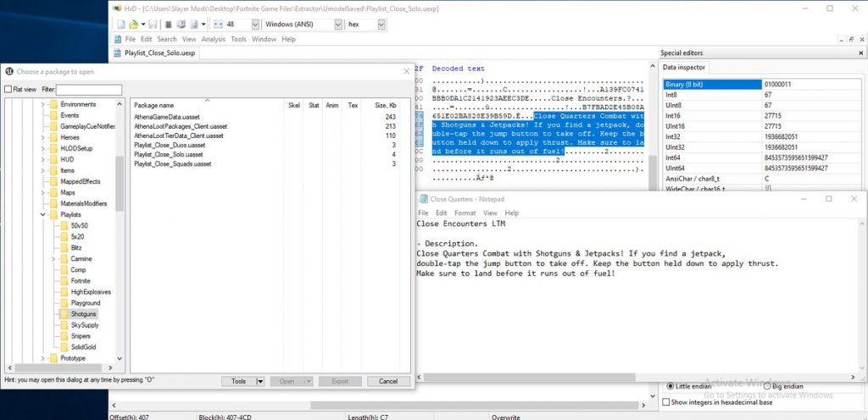The image size is (868, 420).
Task: Click the Tools button in package dialog
Action: click(239, 381)
